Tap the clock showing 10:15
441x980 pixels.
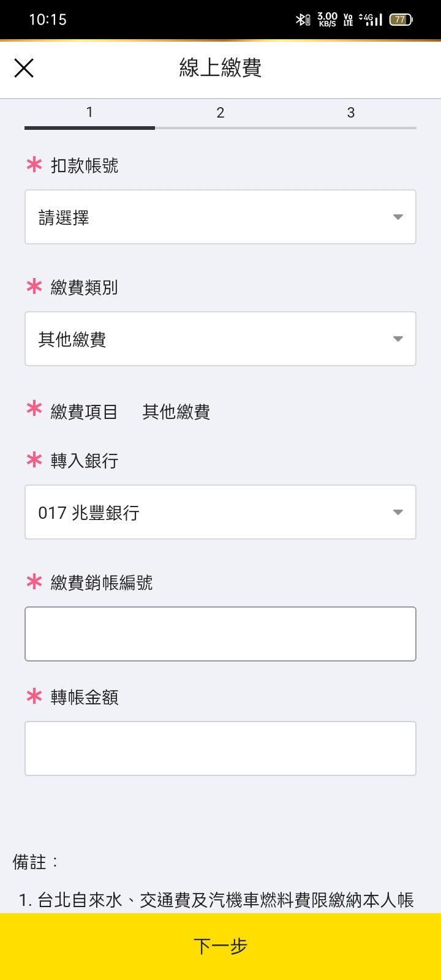48,20
